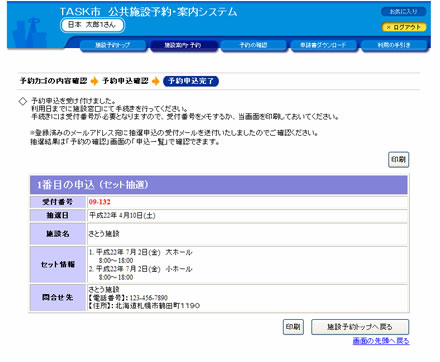Click the 印刷 button above the application table

tap(398, 160)
